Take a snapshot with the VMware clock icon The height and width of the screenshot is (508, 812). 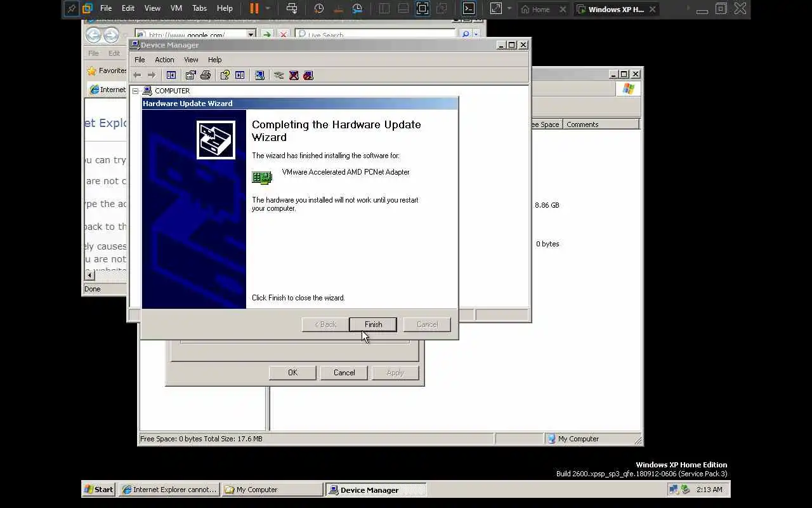click(319, 9)
